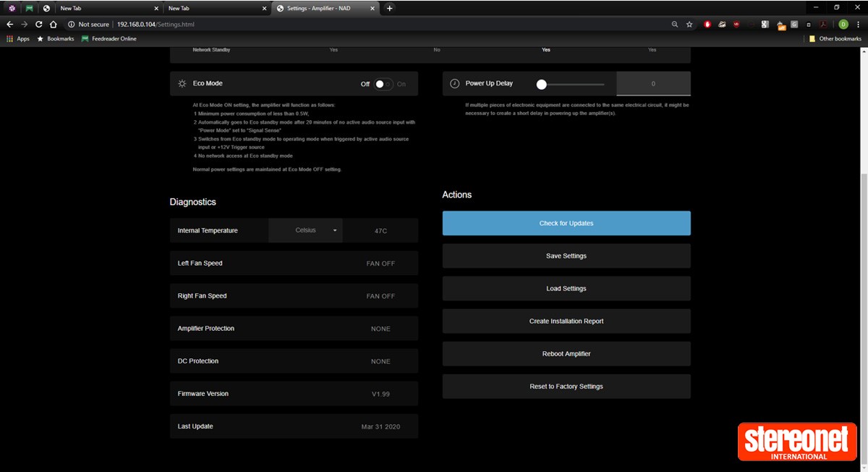
Task: Open the Other bookmarks folder
Action: point(835,38)
